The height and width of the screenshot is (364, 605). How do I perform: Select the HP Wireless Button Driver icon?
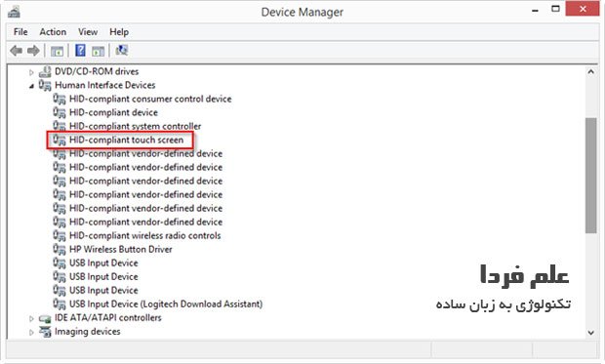[60, 250]
